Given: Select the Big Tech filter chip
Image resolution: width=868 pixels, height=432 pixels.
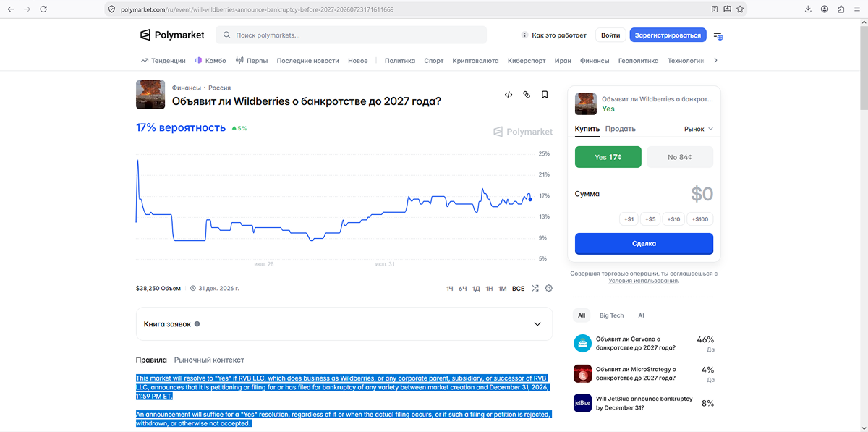Looking at the screenshot, I should [611, 315].
